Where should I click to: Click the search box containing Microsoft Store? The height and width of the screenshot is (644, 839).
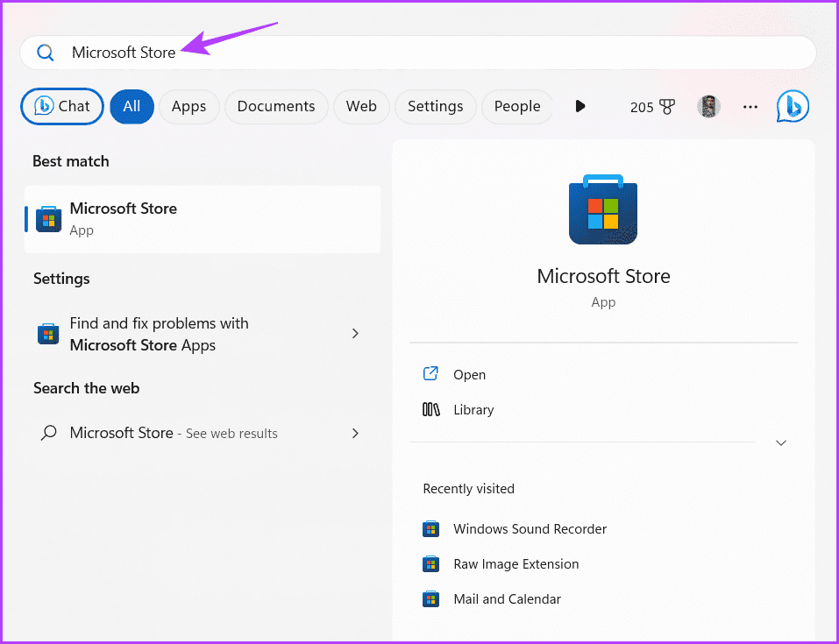[418, 53]
